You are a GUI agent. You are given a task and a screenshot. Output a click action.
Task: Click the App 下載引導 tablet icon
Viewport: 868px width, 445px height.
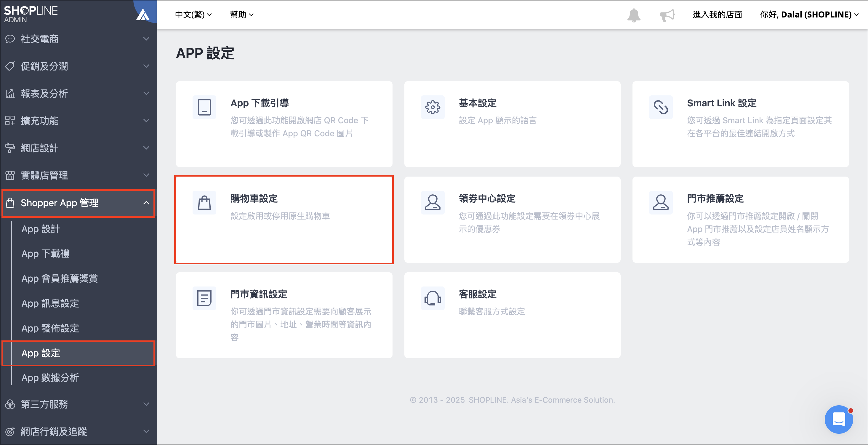click(204, 107)
